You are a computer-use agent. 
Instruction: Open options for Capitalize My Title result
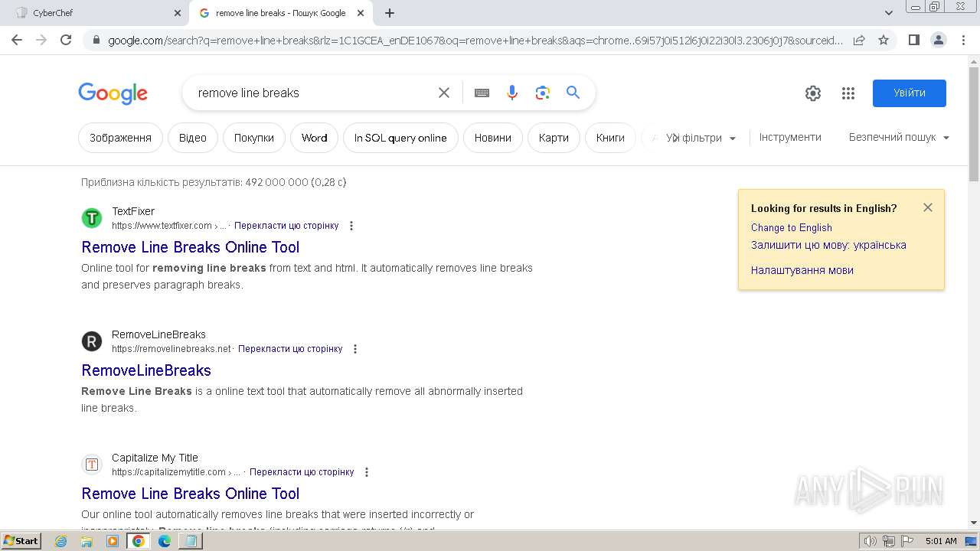(x=367, y=472)
